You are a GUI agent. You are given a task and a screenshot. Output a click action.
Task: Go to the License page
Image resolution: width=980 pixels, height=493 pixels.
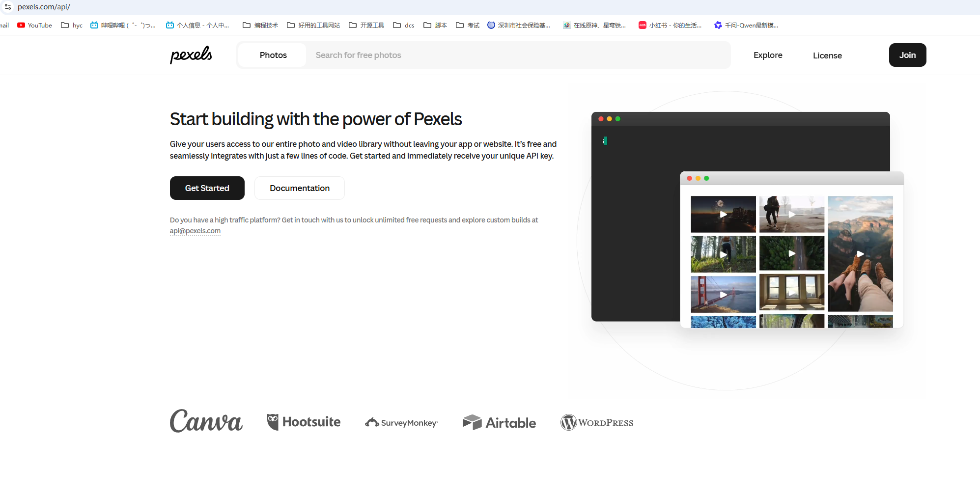(x=827, y=55)
